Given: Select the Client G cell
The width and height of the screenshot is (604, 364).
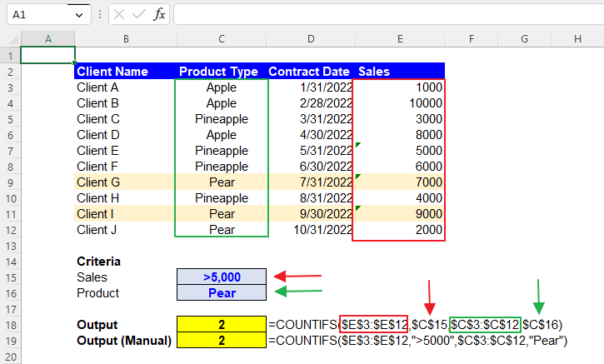Looking at the screenshot, I should pyautogui.click(x=126, y=182).
